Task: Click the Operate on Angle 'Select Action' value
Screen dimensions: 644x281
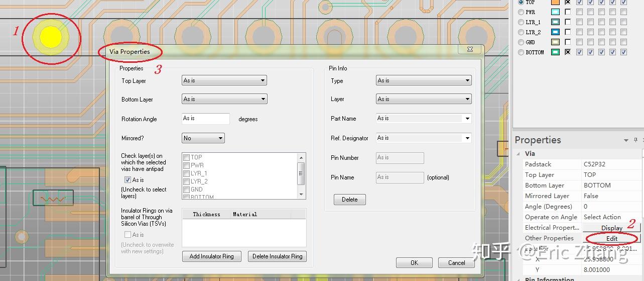Action: [602, 217]
